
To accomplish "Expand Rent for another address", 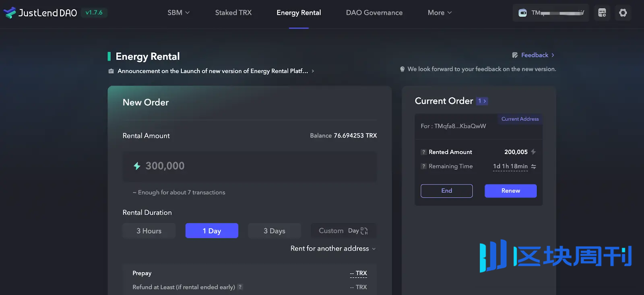I will pyautogui.click(x=333, y=249).
